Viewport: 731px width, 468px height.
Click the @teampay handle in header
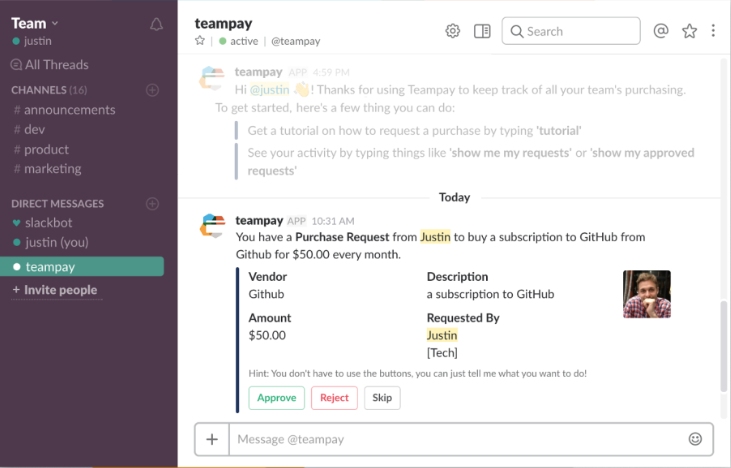(296, 41)
